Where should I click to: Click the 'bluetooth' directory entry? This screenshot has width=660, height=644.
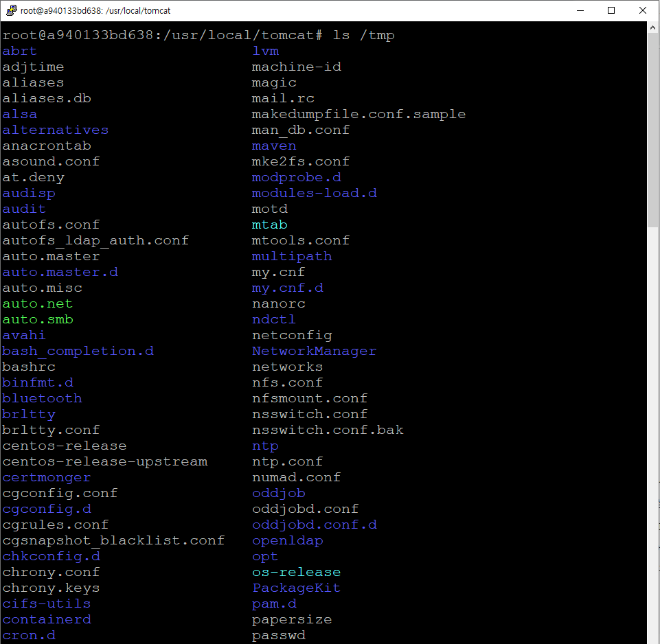(42, 399)
